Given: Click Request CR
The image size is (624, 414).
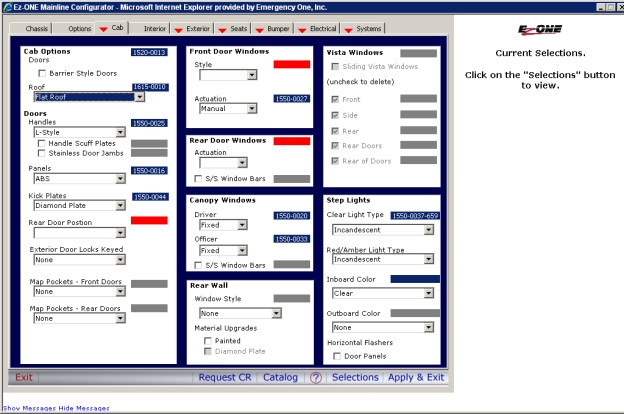Looking at the screenshot, I should coord(225,377).
